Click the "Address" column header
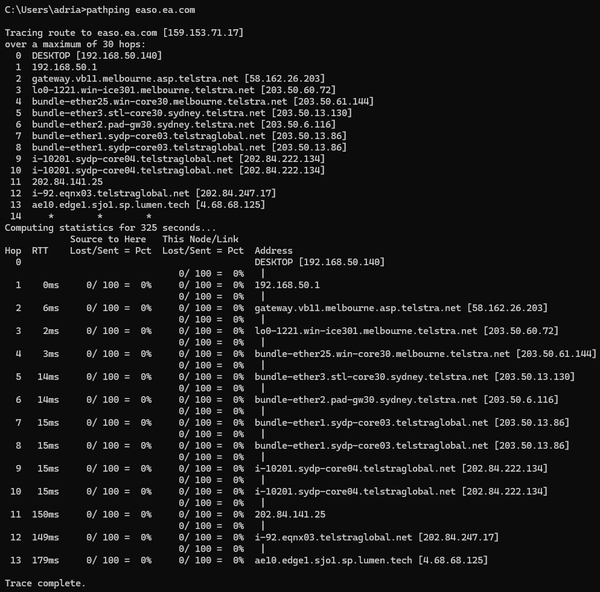Screen dimensions: 600x592 click(274, 250)
